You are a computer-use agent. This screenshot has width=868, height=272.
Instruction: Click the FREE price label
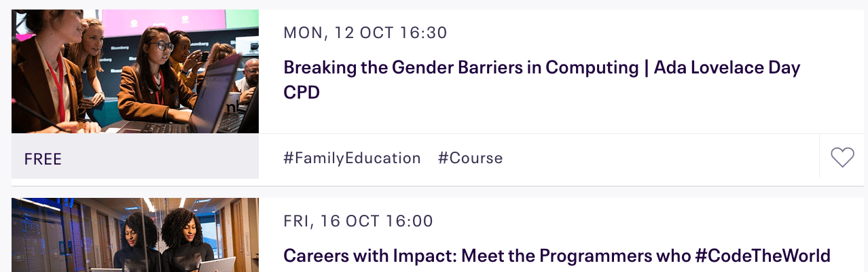point(43,159)
